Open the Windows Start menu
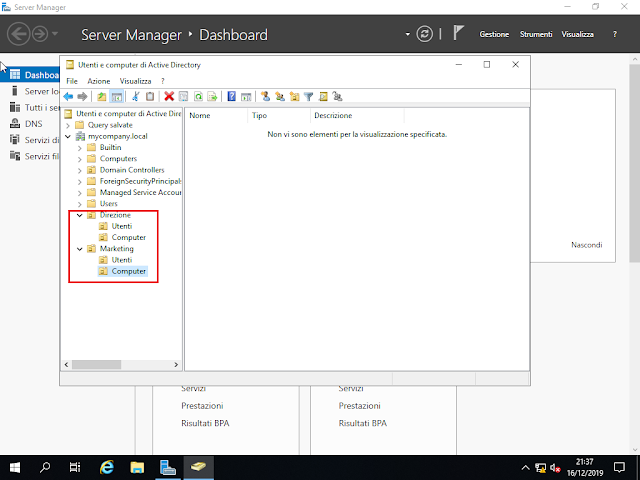Image resolution: width=640 pixels, height=480 pixels. (15, 467)
